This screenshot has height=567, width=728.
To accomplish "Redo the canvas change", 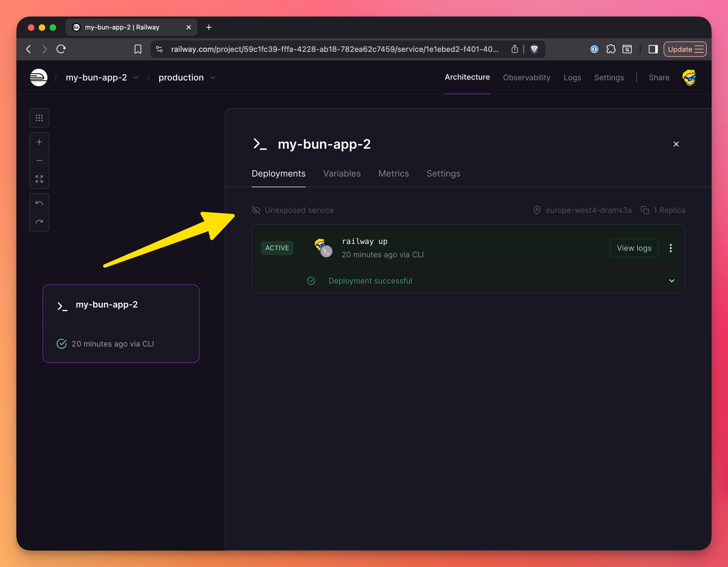I will (x=39, y=222).
